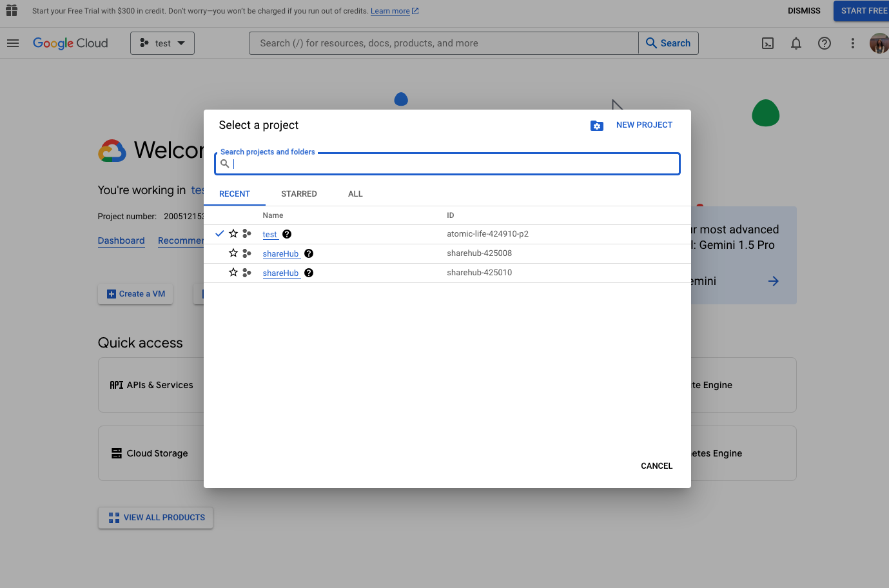Click project icon for sharehub-425010 row

coord(247,273)
